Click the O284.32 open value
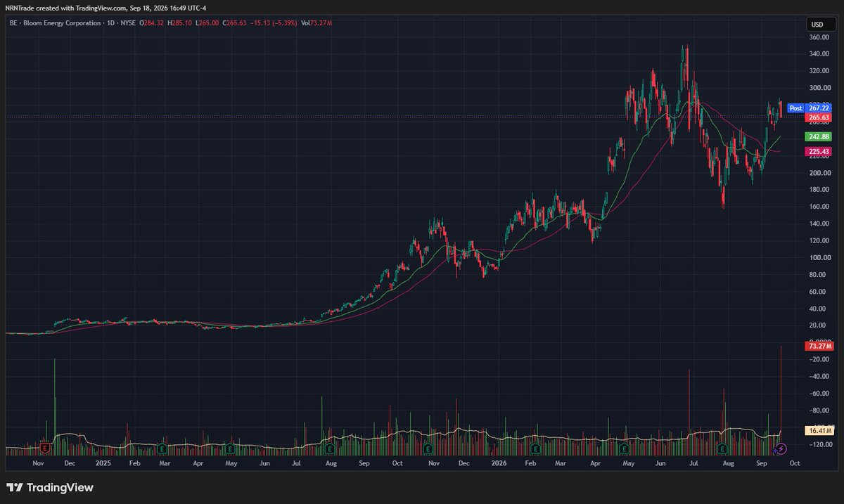 pos(151,23)
